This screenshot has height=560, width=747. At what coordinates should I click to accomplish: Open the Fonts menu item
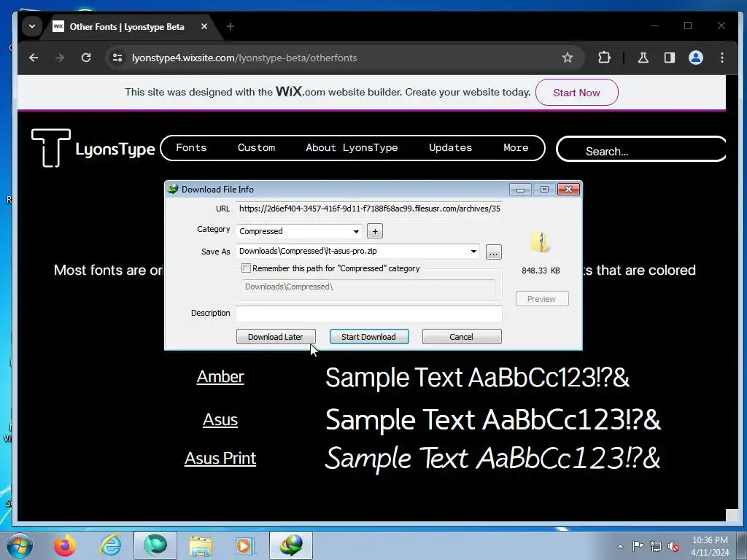[191, 147]
